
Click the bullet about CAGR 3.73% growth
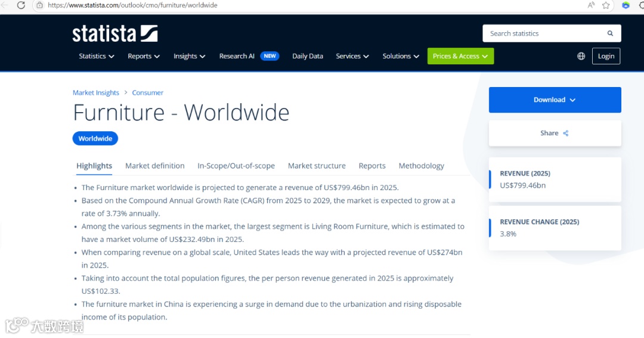pyautogui.click(x=268, y=207)
